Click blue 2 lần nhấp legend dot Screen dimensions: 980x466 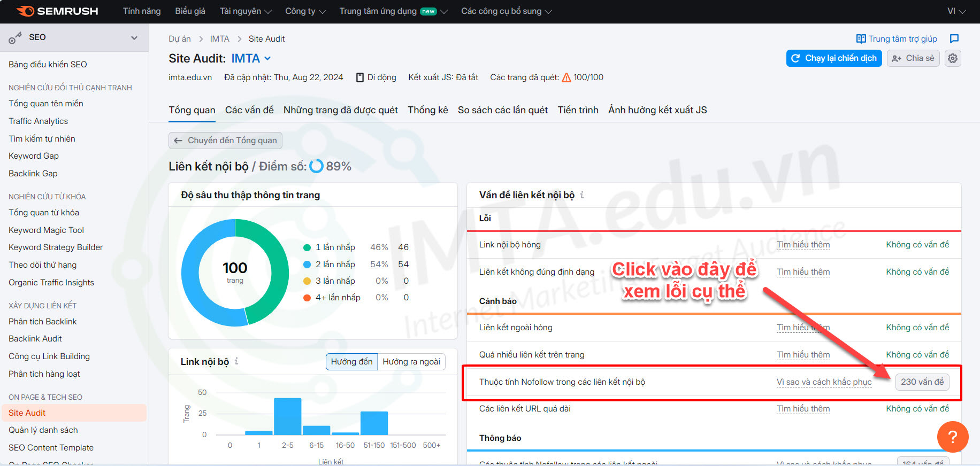click(307, 265)
